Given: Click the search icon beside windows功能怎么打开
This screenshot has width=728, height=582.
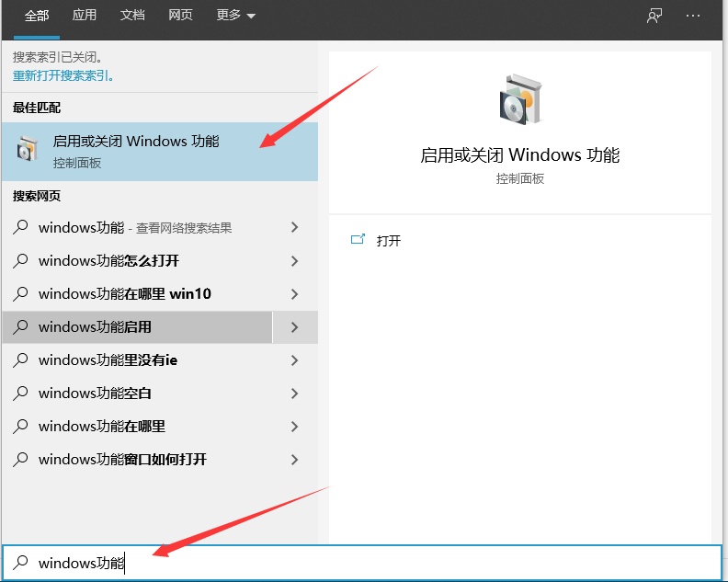Looking at the screenshot, I should 20,260.
